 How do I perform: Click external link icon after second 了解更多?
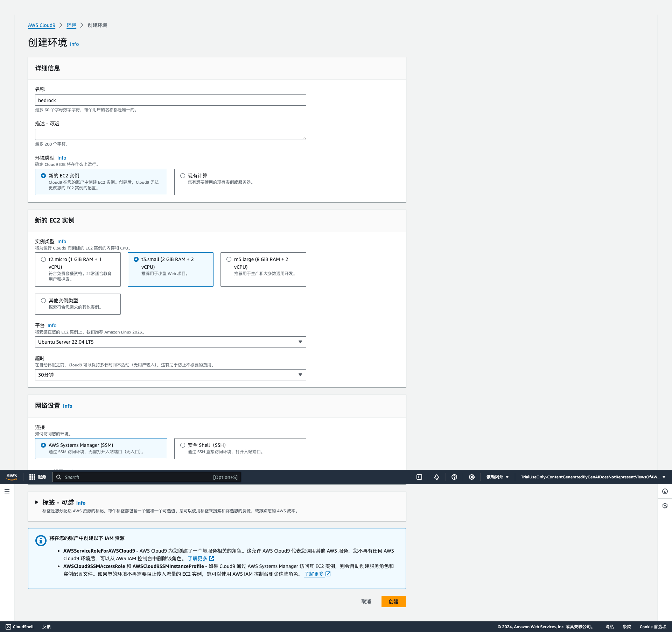pos(328,574)
